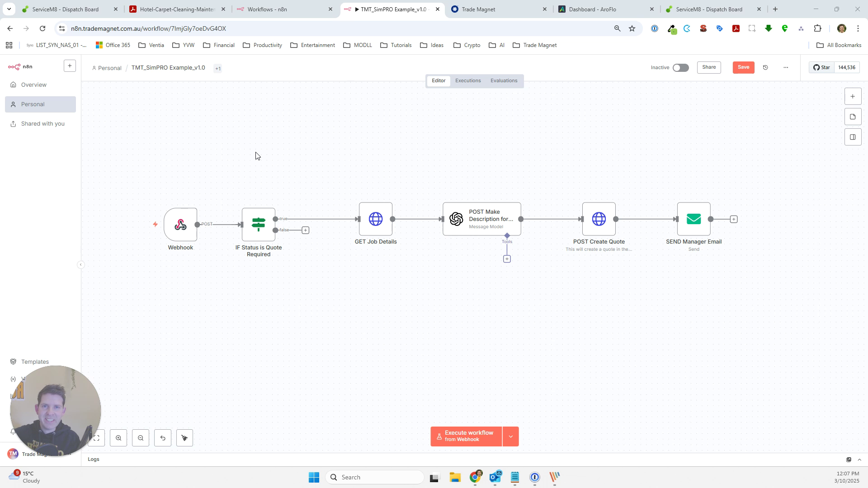Open Outlook from the taskbar

pos(495,477)
